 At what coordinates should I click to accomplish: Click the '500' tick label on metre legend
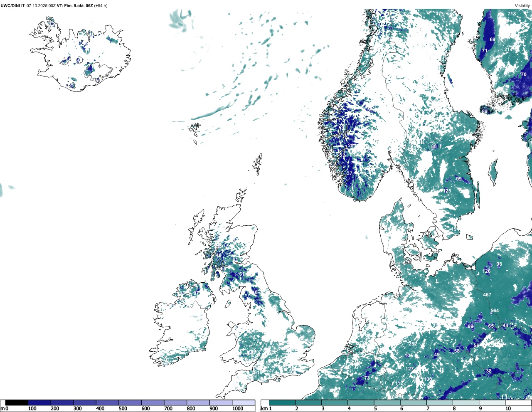click(123, 409)
